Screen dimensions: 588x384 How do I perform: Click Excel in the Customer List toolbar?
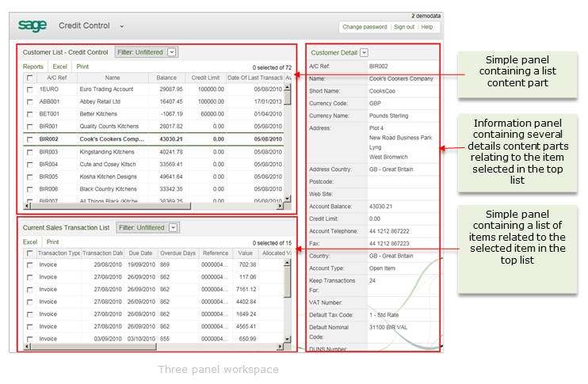59,67
